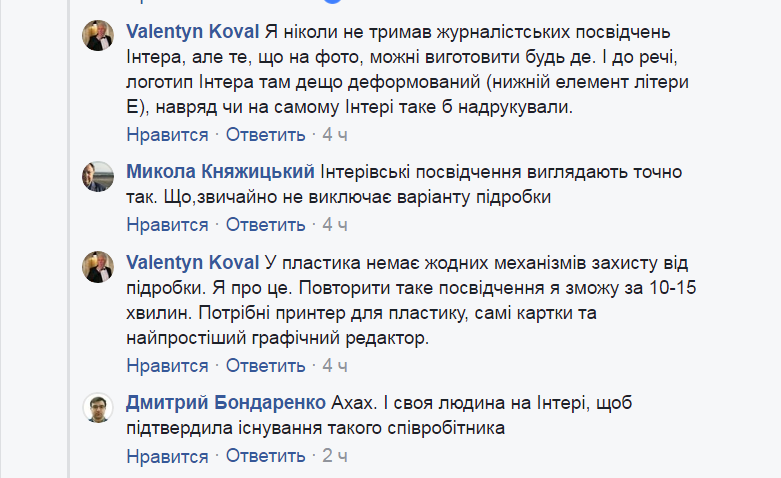This screenshot has width=781, height=478.
Task: Click the '2 ч' timestamp on last comment
Action: click(334, 457)
